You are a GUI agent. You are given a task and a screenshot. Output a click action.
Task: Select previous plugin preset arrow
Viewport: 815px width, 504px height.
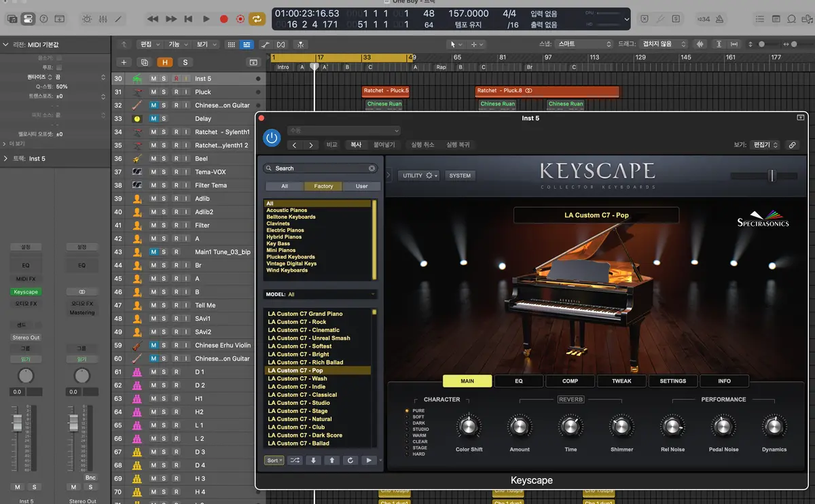click(295, 145)
